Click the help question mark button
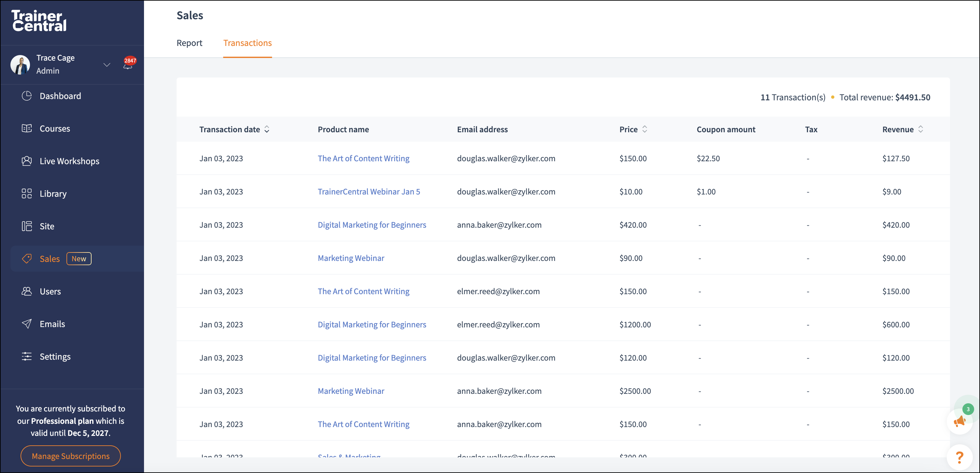 point(959,457)
